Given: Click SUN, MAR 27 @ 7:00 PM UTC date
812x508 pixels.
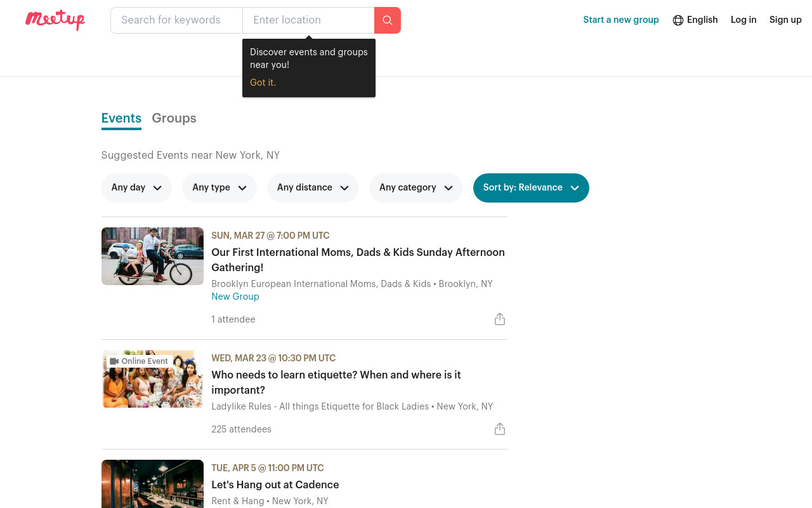Looking at the screenshot, I should click(270, 236).
